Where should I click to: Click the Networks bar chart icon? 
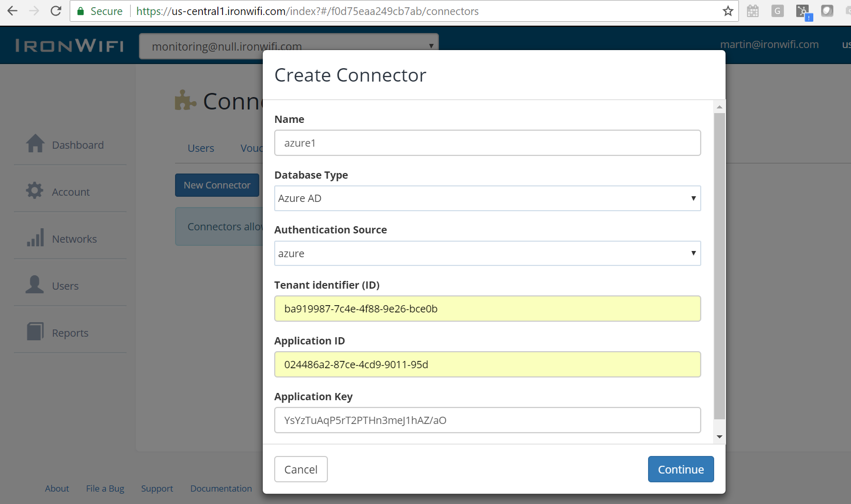click(x=35, y=238)
